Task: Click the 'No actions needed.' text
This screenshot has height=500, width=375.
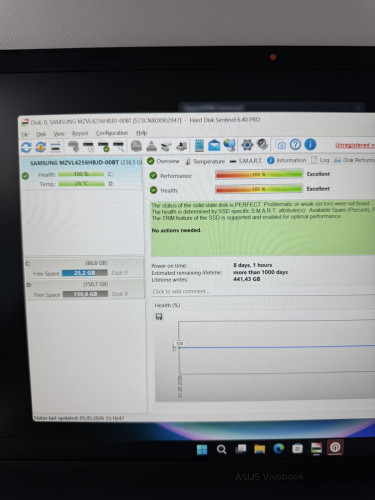Action: (176, 230)
